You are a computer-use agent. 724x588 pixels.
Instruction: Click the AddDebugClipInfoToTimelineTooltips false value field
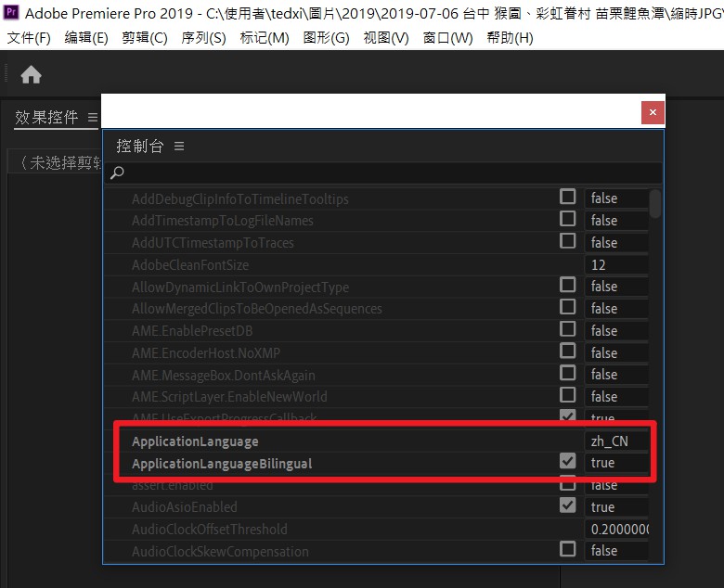(616, 198)
